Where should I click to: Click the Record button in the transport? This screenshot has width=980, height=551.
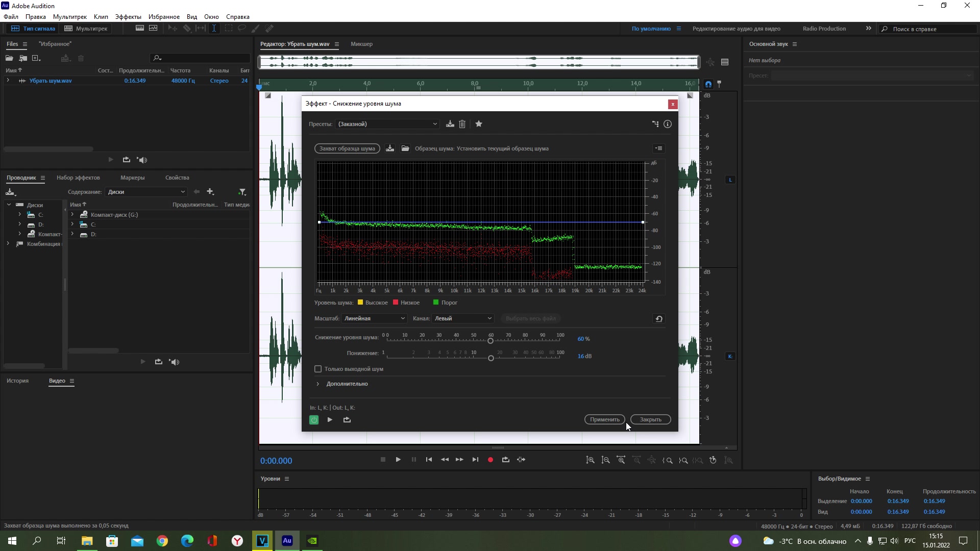(491, 460)
